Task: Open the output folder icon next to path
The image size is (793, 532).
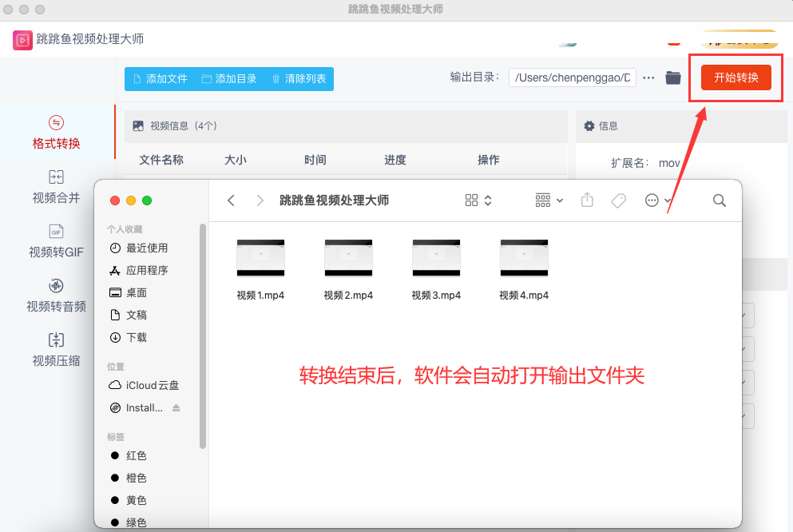Action: [x=673, y=77]
